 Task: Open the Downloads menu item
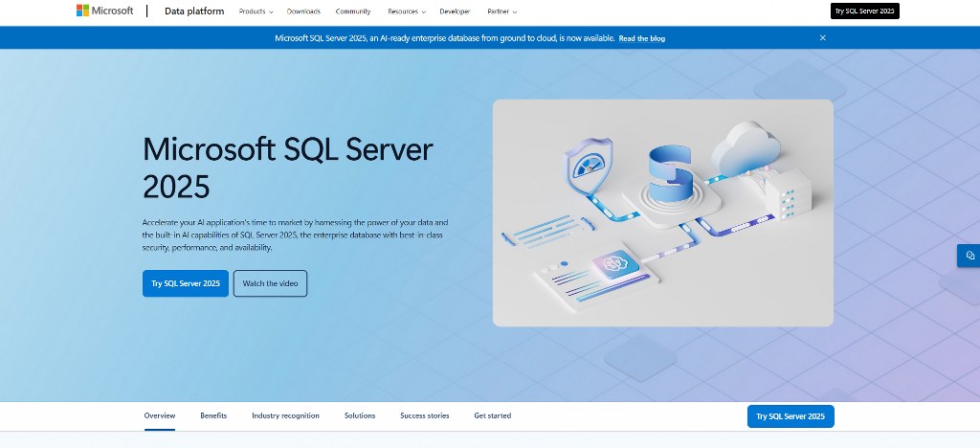[303, 11]
